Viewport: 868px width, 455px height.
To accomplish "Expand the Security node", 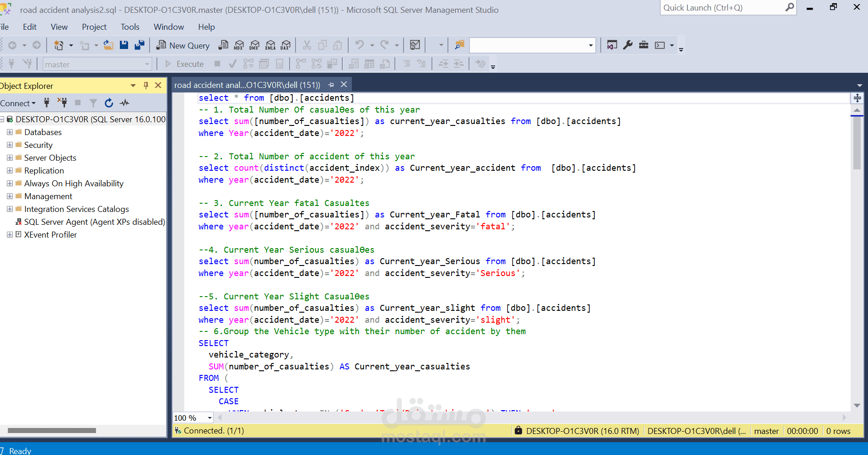I will coord(10,145).
